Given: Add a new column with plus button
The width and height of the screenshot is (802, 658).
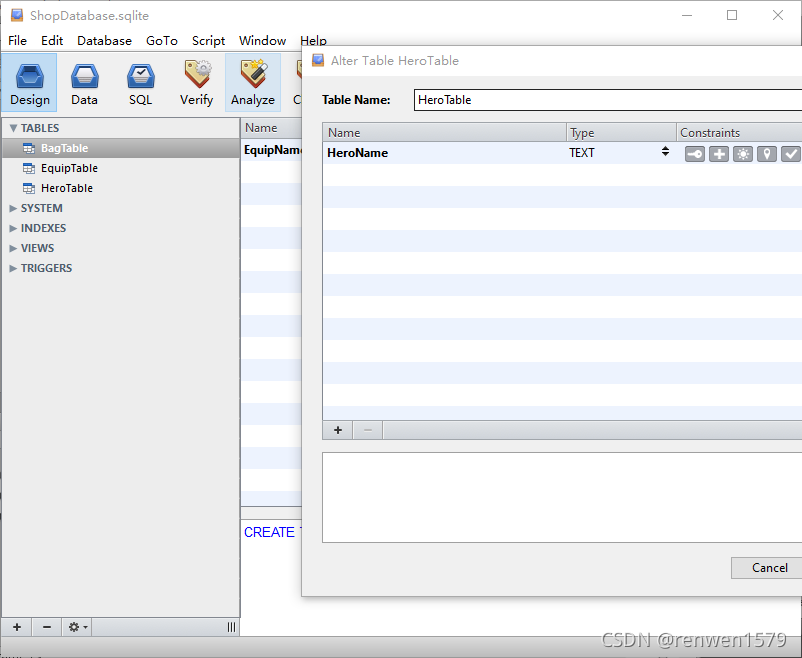Looking at the screenshot, I should pyautogui.click(x=338, y=430).
